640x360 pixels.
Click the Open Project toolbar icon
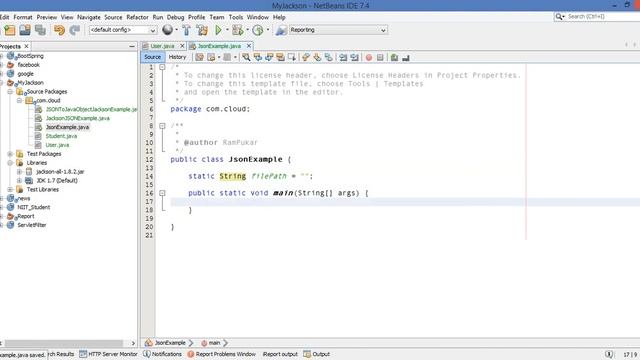coord(25,30)
